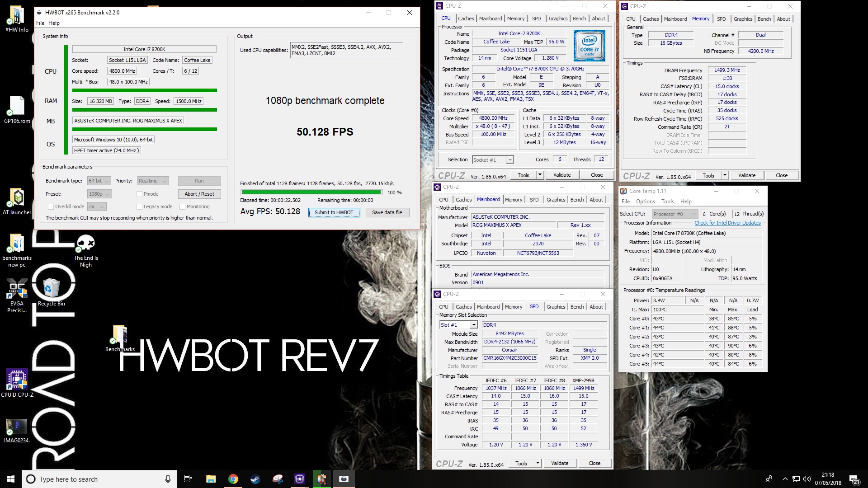The image size is (868, 488).
Task: Open Check for Intel Driver Updates link
Action: pyautogui.click(x=727, y=223)
